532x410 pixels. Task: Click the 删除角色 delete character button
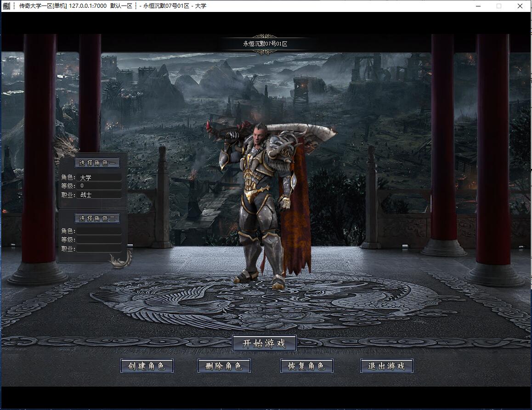(224, 366)
